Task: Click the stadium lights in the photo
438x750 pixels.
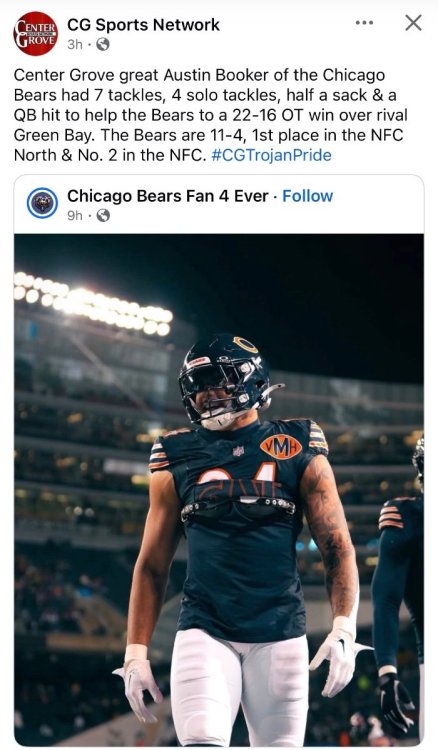Action: coord(93,303)
